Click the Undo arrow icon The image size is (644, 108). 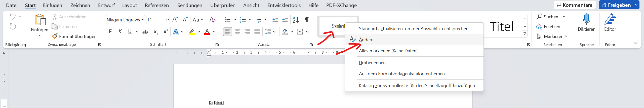[x=13, y=17]
